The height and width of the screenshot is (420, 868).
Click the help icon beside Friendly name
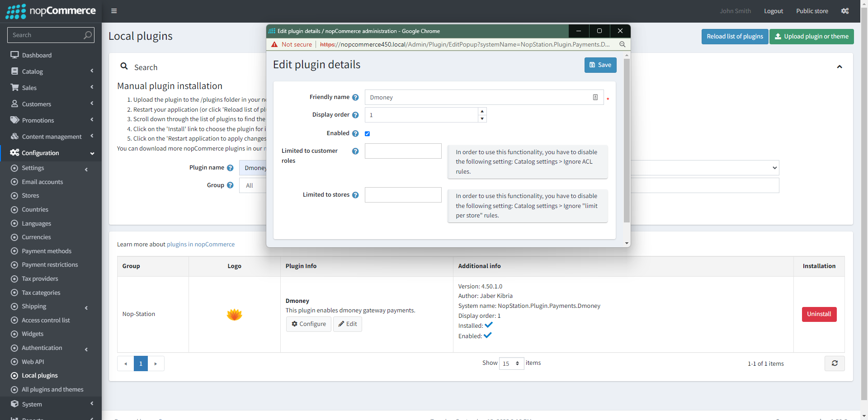click(x=355, y=97)
